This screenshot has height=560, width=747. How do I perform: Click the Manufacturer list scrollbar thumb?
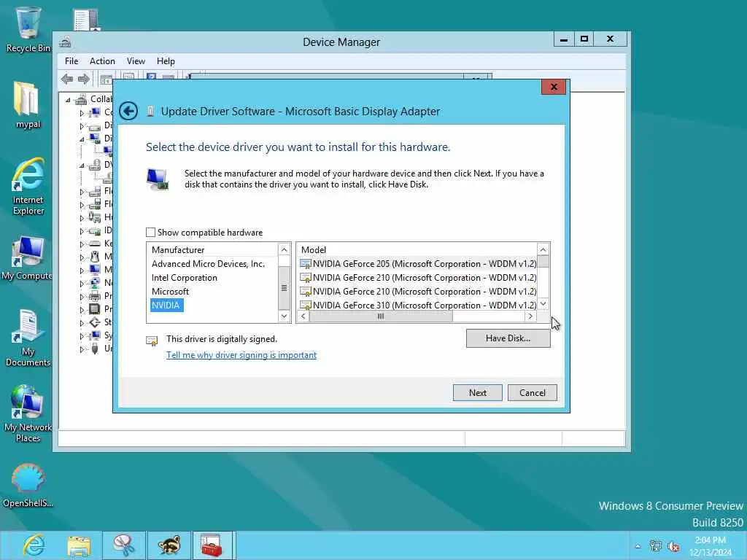click(x=284, y=287)
